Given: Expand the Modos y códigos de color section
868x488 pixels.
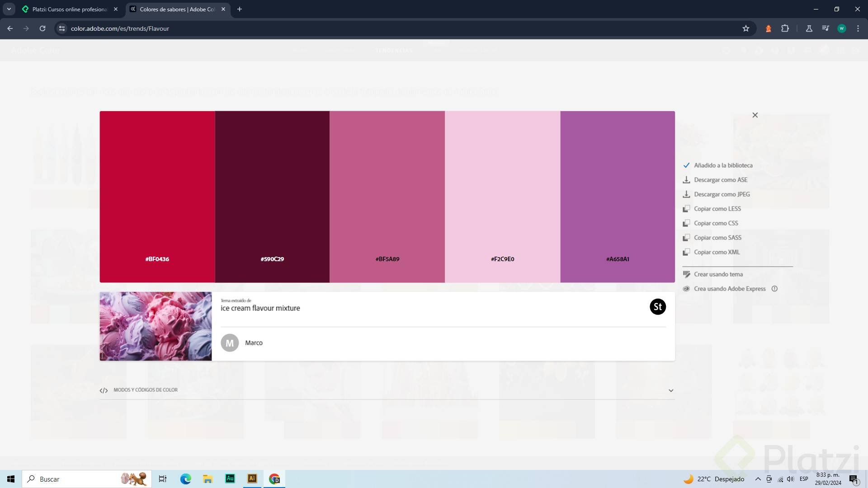Looking at the screenshot, I should 671,390.
